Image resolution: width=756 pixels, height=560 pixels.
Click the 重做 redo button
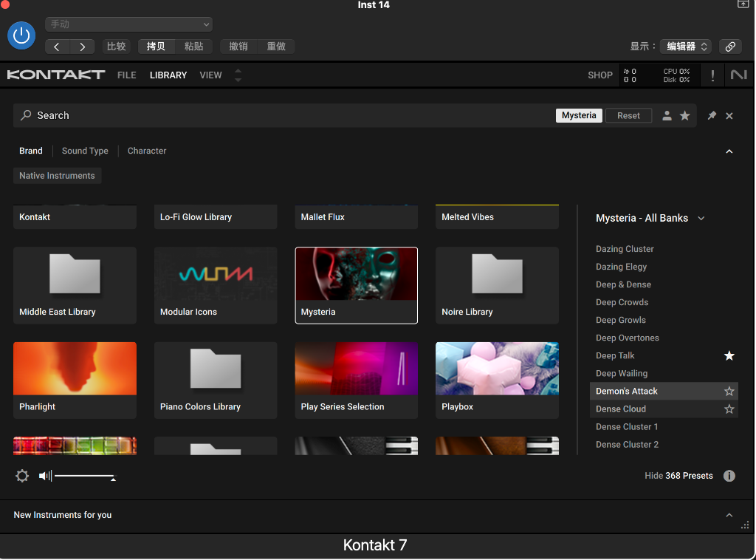276,47
